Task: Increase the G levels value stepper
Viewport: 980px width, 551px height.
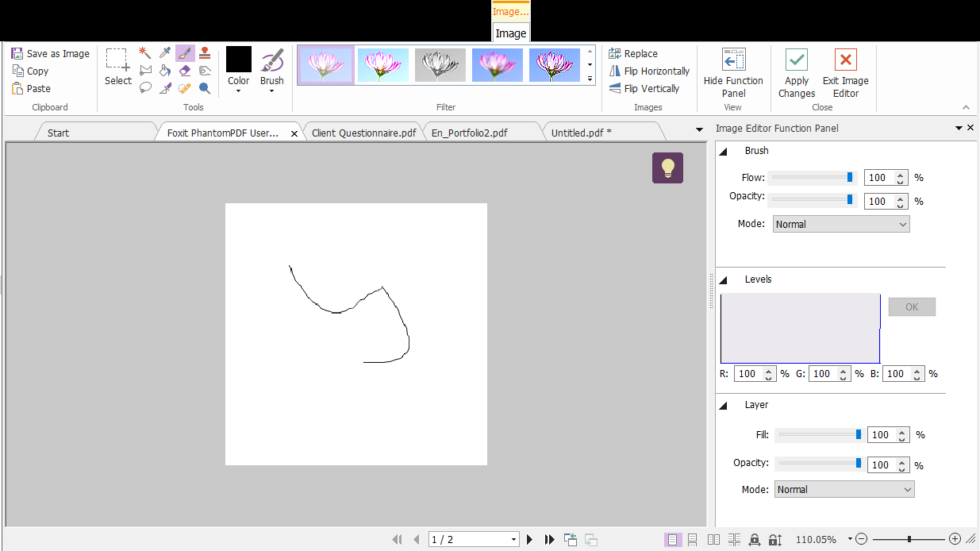Action: click(844, 370)
